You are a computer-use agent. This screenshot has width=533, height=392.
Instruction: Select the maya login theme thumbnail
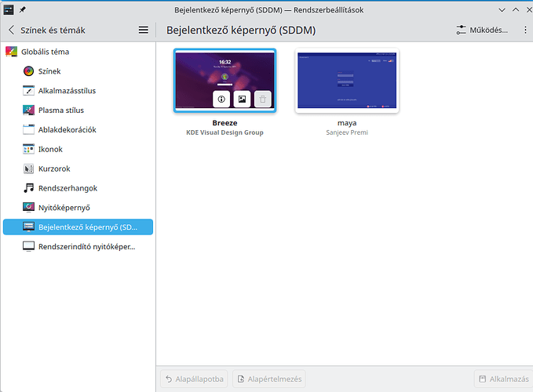pos(347,82)
